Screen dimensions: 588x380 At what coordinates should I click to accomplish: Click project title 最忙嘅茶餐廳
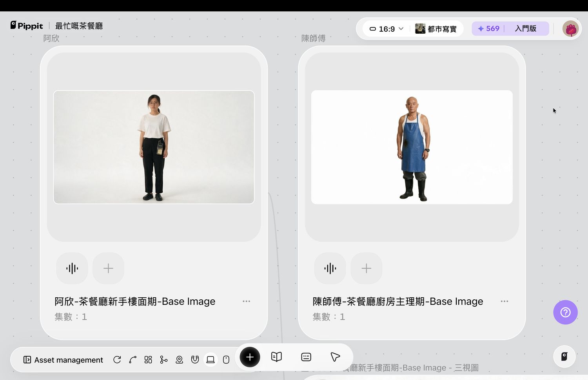click(79, 26)
